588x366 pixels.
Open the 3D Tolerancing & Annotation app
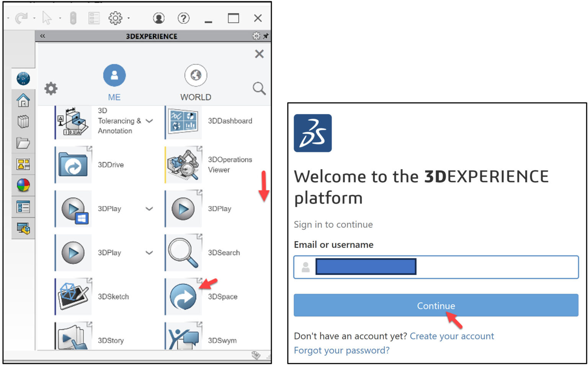point(73,121)
